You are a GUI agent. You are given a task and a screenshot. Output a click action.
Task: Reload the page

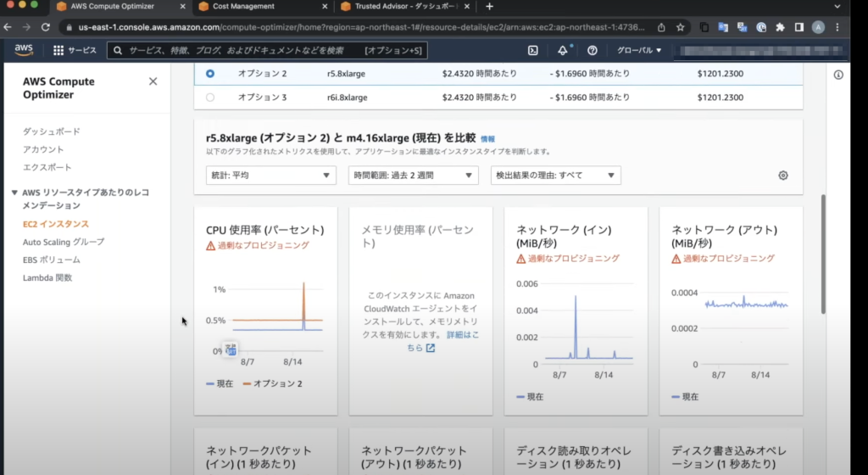click(x=46, y=27)
